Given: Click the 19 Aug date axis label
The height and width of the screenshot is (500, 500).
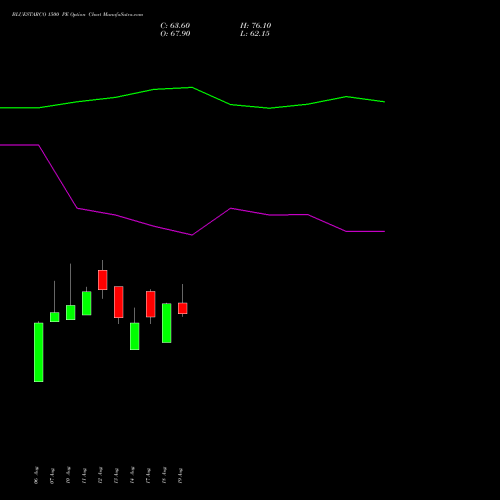Looking at the screenshot, I should click(180, 475).
